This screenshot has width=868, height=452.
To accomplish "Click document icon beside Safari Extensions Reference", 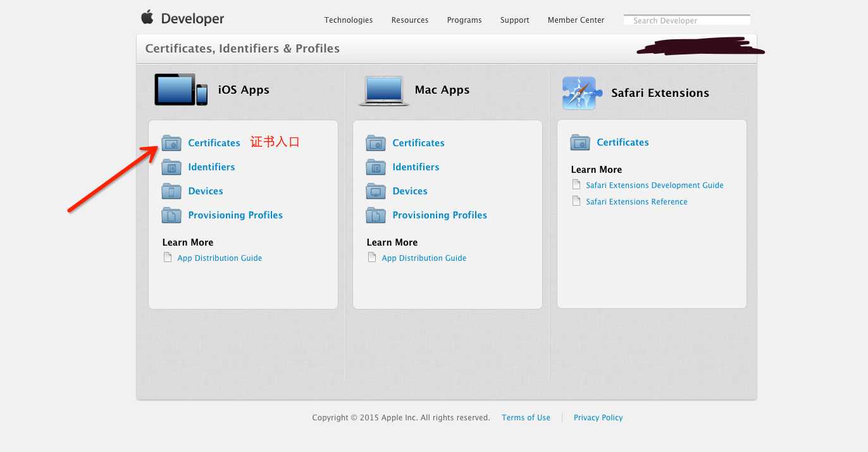I will 576,201.
